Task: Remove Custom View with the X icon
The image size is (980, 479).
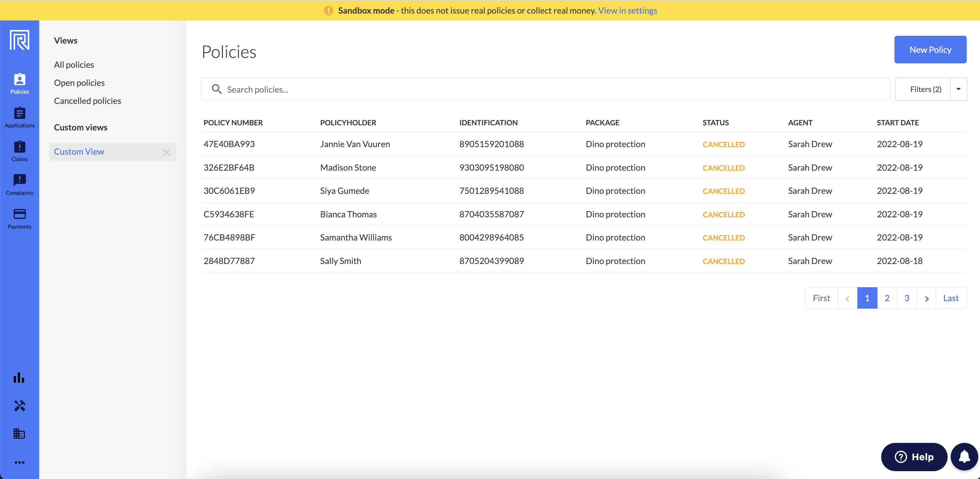Action: tap(166, 153)
